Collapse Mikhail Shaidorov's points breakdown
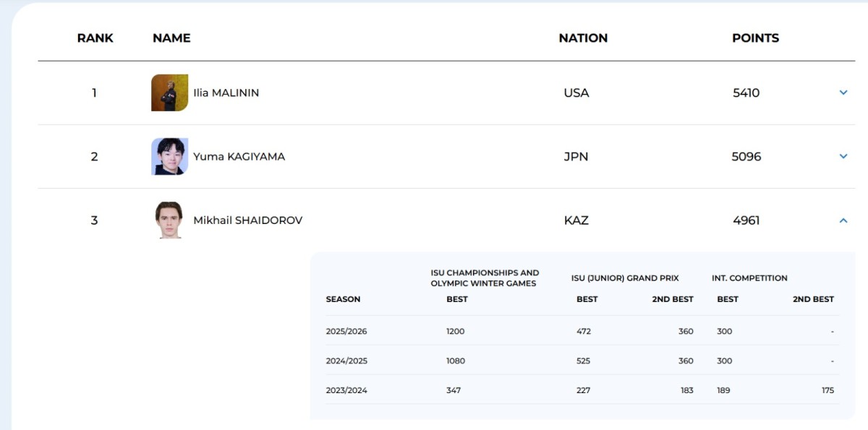Screen dimensions: 868x430 pyautogui.click(x=843, y=220)
